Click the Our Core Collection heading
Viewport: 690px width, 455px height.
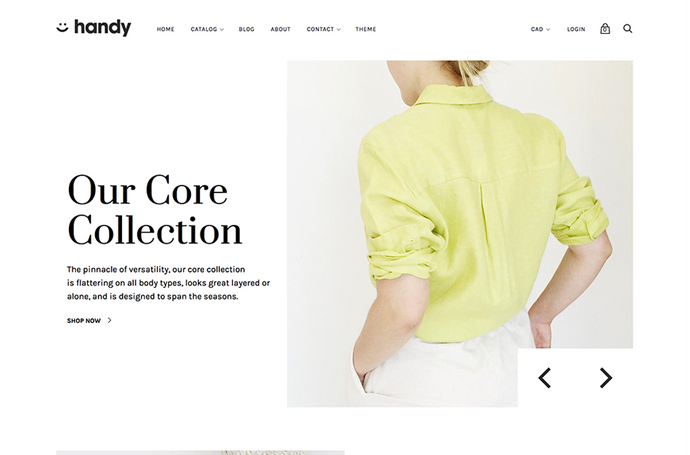(x=154, y=210)
